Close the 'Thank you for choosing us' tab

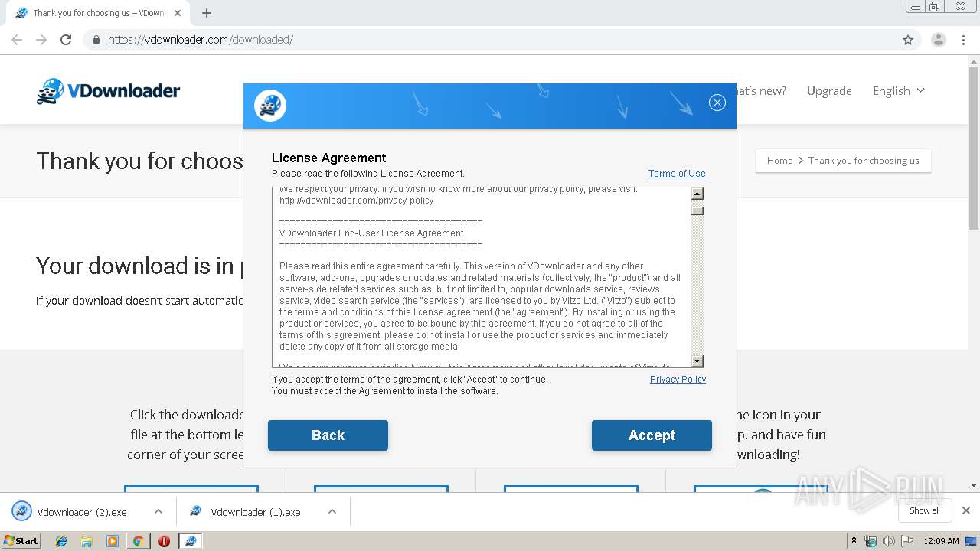tap(178, 13)
